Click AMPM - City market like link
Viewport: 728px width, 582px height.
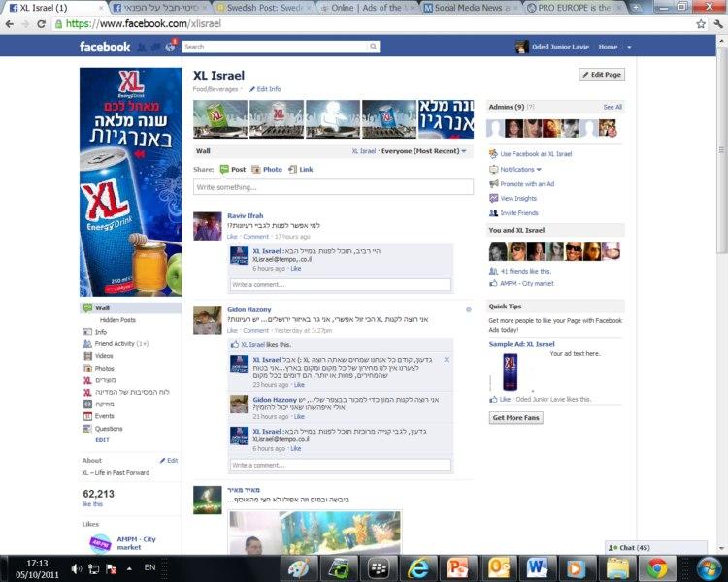click(526, 283)
